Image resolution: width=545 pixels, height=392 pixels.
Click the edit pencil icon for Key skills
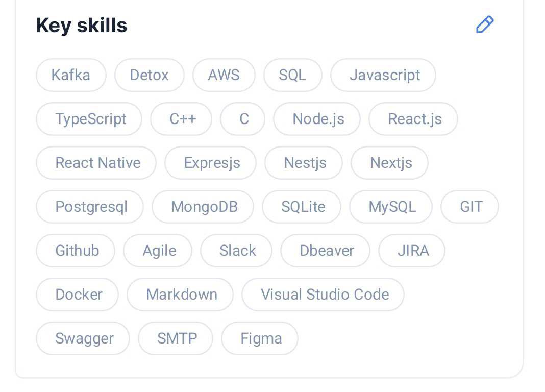tap(484, 24)
